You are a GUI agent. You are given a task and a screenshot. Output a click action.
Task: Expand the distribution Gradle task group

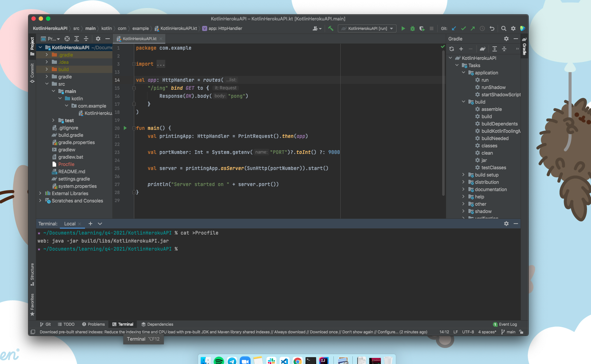coord(463,182)
